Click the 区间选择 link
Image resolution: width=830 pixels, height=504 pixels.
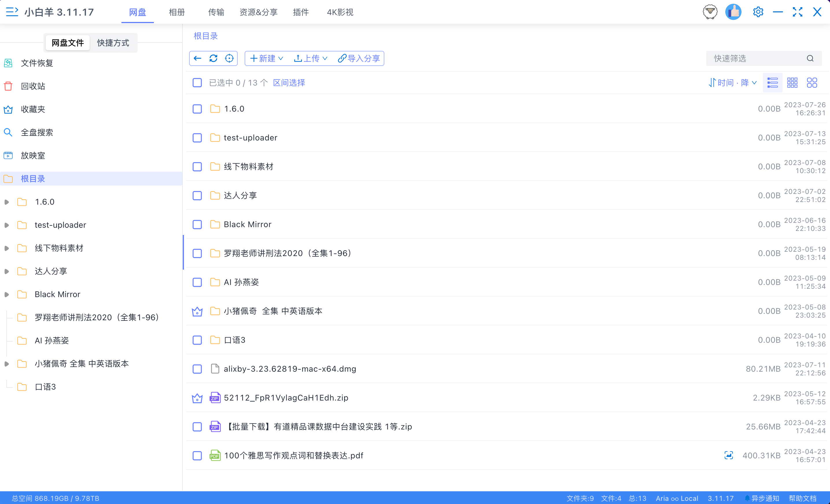(x=289, y=82)
